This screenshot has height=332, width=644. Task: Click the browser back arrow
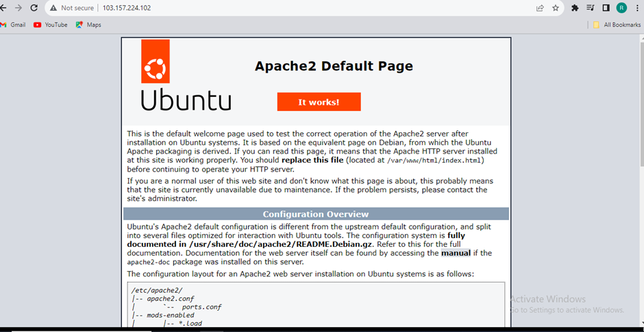tap(4, 8)
